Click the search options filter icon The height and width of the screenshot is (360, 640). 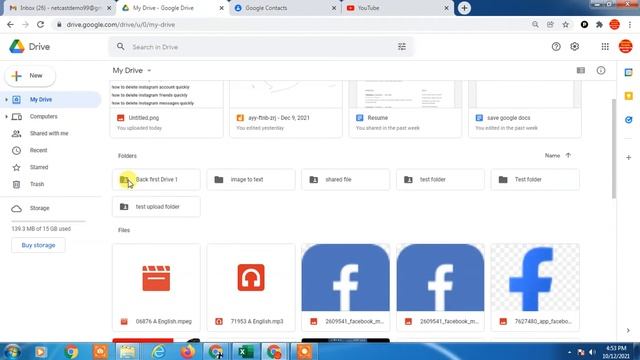click(402, 47)
